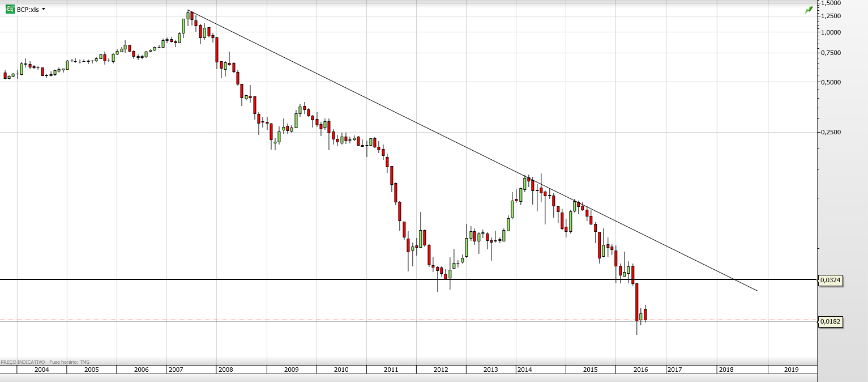Image resolution: width=868 pixels, height=382 pixels.
Task: Click the 0,7500 price axis label
Action: pyautogui.click(x=831, y=53)
